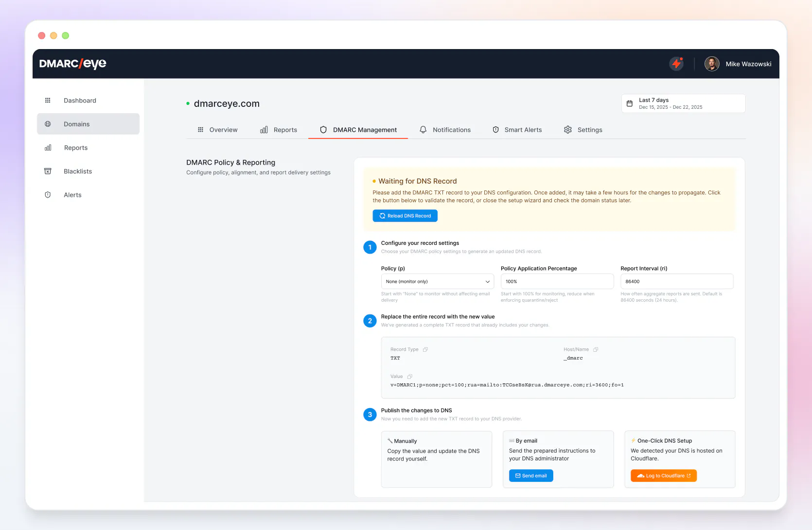Open the domain Settings tab

click(x=583, y=130)
